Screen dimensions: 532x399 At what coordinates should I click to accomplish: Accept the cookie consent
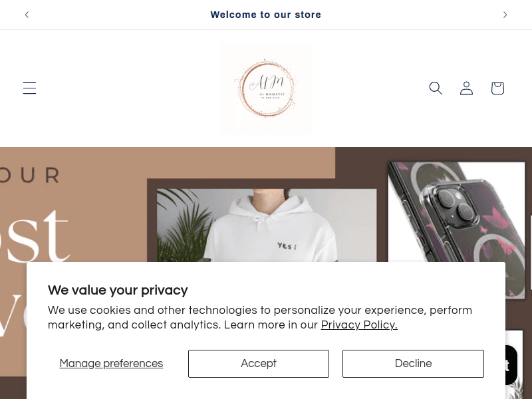[259, 364]
